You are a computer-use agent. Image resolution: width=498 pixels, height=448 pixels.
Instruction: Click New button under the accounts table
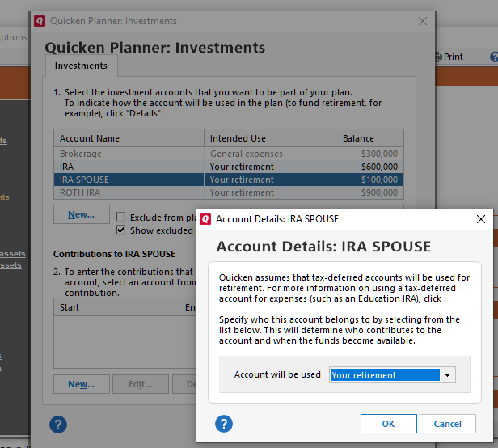point(82,214)
